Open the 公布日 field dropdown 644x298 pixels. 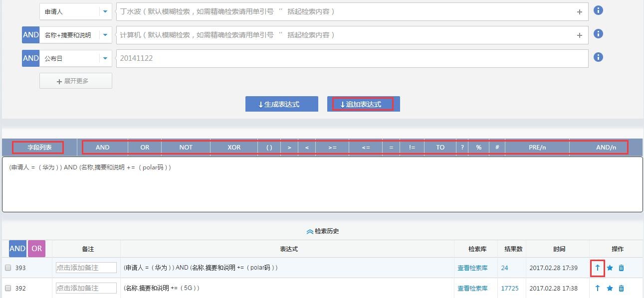105,58
